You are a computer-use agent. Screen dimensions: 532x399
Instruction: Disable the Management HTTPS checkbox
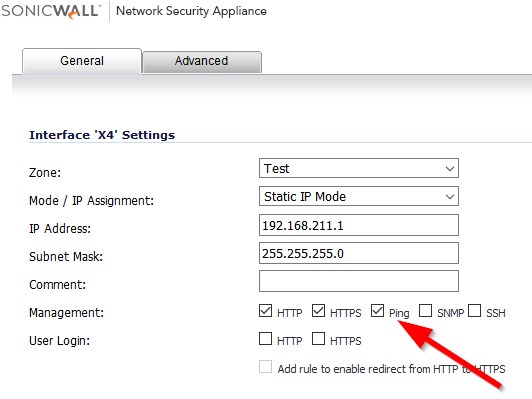coord(318,310)
